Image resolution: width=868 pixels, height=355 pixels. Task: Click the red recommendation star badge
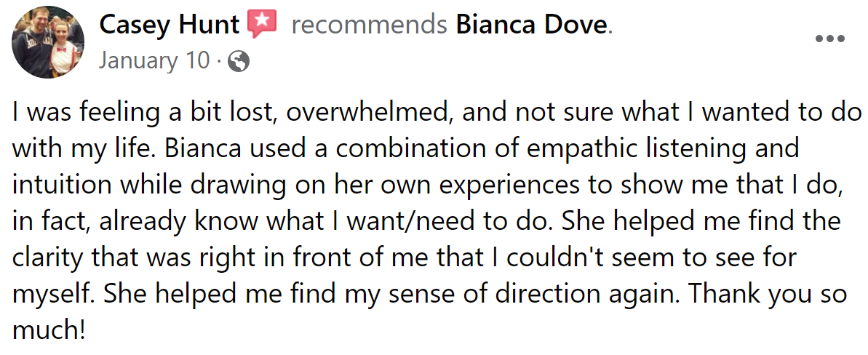pyautogui.click(x=263, y=25)
